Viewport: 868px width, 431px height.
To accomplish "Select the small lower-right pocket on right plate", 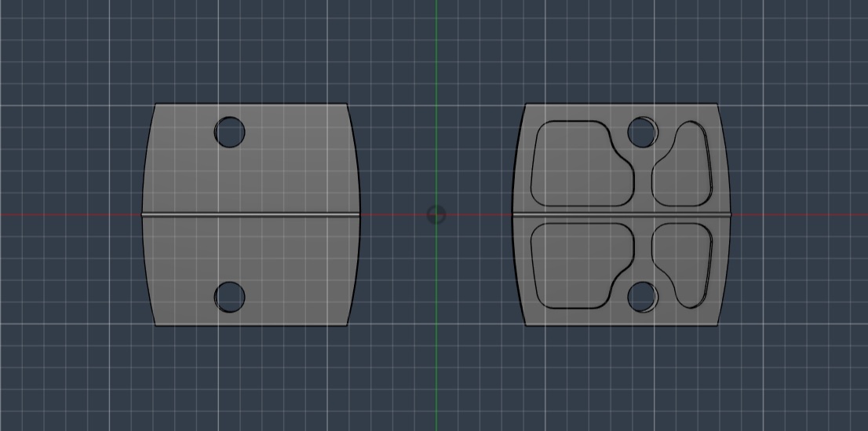I will (x=684, y=266).
